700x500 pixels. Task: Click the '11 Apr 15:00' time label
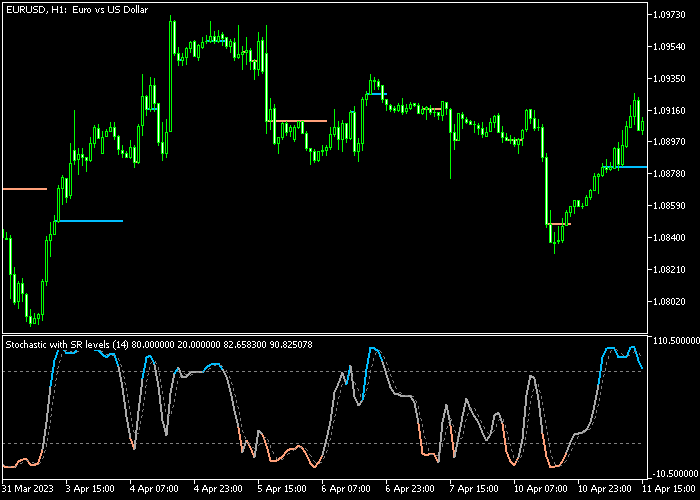(x=670, y=488)
